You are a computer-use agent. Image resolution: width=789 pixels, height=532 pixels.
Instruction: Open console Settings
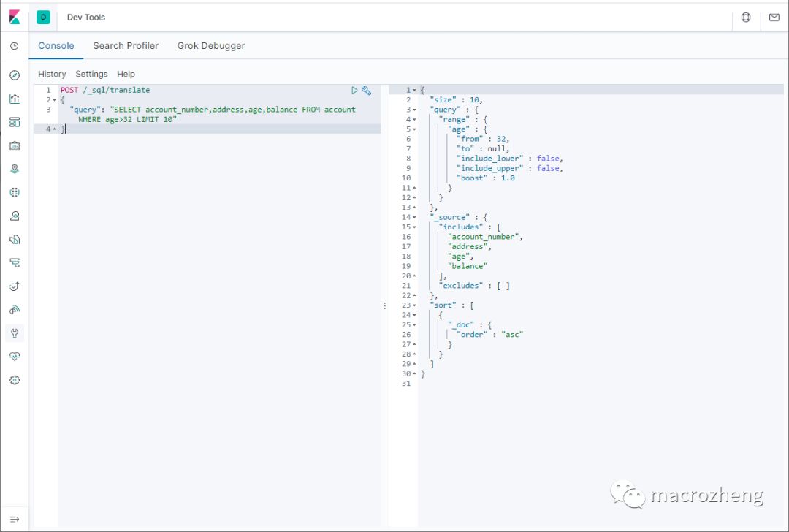(91, 75)
